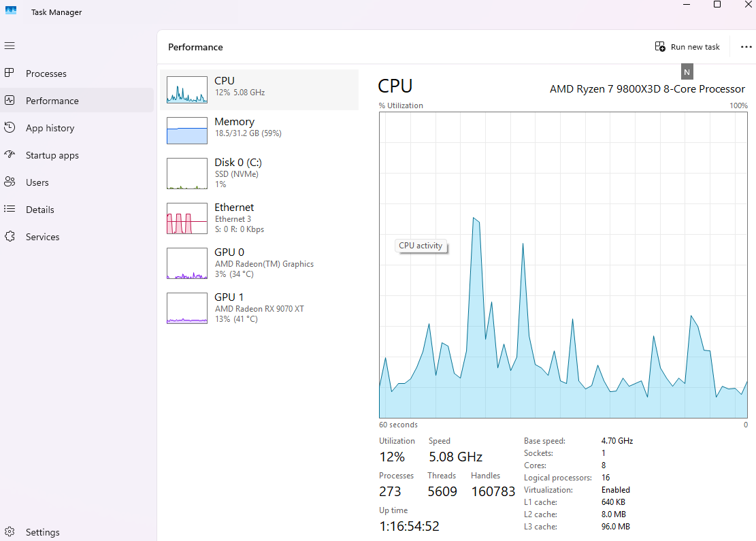Viewport: 756px width, 541px height.
Task: Select GPU 0 AMD Radeon Graphics
Action: pyautogui.click(x=259, y=263)
